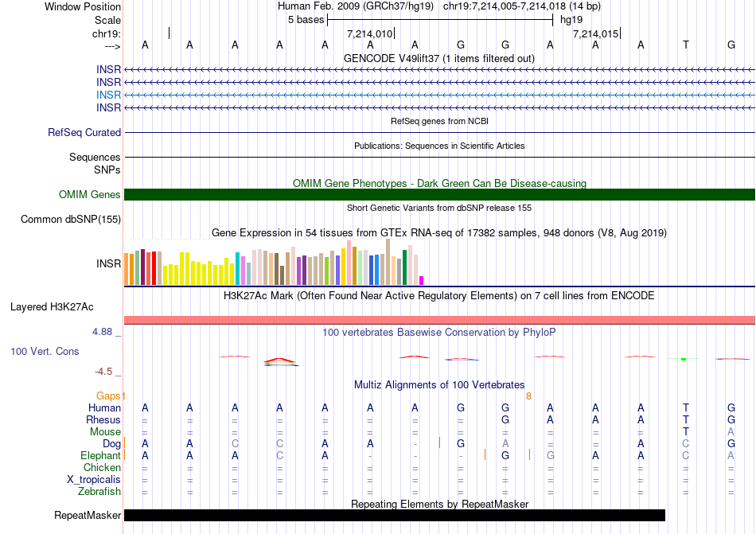Image resolution: width=756 pixels, height=534 pixels.
Task: Click the Rhesus species label
Action: pyautogui.click(x=103, y=419)
